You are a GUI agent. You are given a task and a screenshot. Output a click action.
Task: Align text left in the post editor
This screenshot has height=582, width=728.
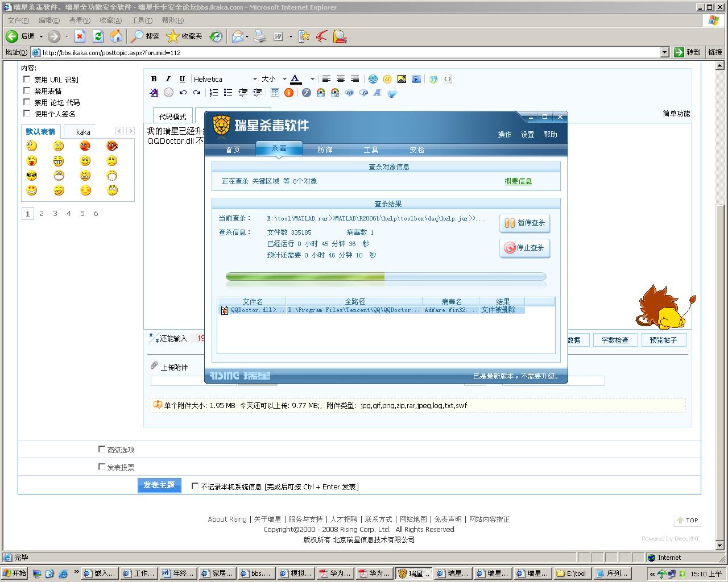pos(326,79)
